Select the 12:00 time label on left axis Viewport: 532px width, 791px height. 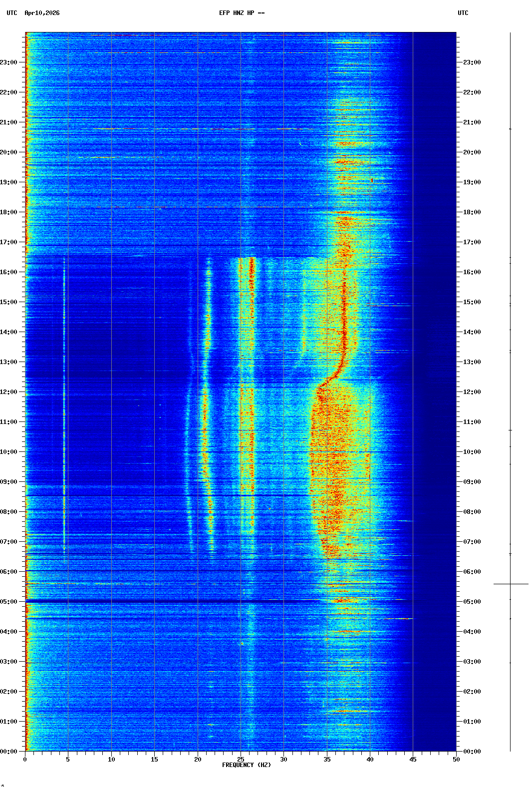9,392
